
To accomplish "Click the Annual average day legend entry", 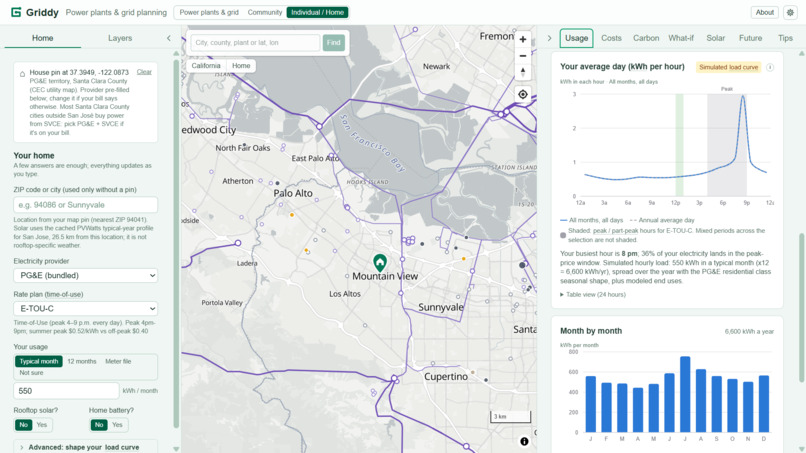I will [x=662, y=220].
